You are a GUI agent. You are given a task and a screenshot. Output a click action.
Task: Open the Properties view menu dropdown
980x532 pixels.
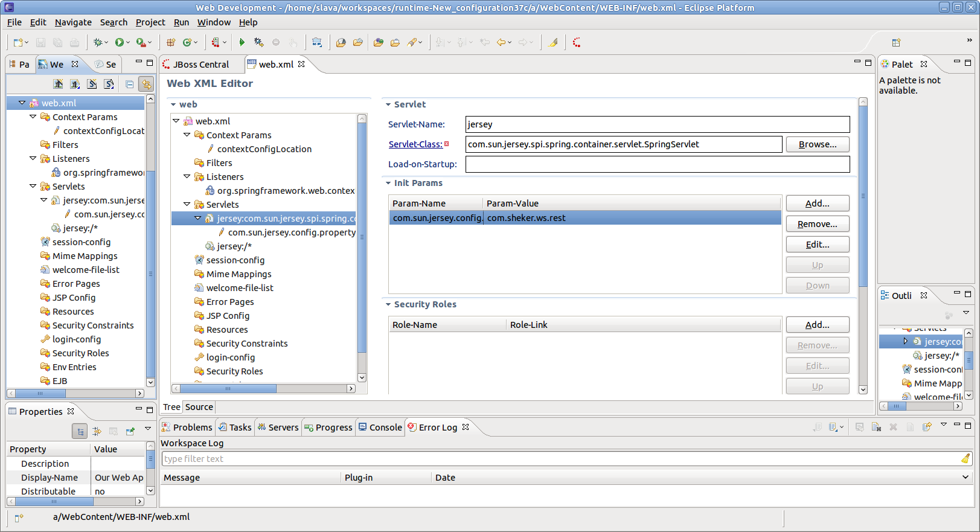[x=148, y=429]
